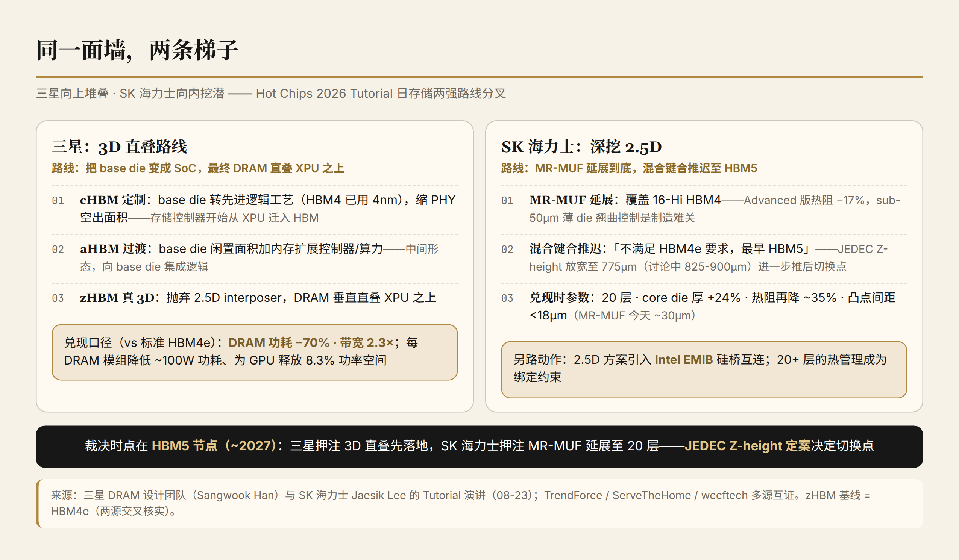Click the 为 GPU 释放 8.3% 功率空间 text
959x560 pixels.
coord(310,360)
